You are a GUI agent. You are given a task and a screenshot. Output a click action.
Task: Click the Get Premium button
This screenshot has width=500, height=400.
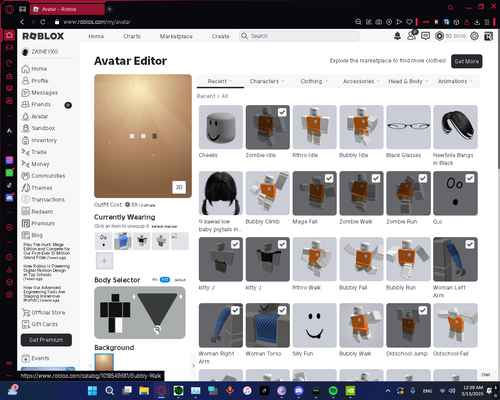pyautogui.click(x=46, y=340)
